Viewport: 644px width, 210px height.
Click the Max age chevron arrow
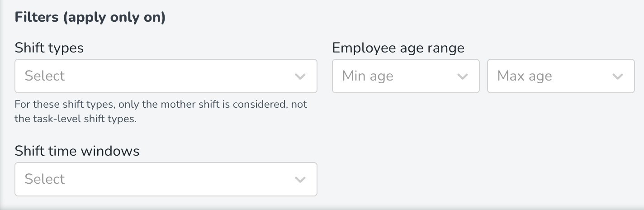click(x=617, y=76)
